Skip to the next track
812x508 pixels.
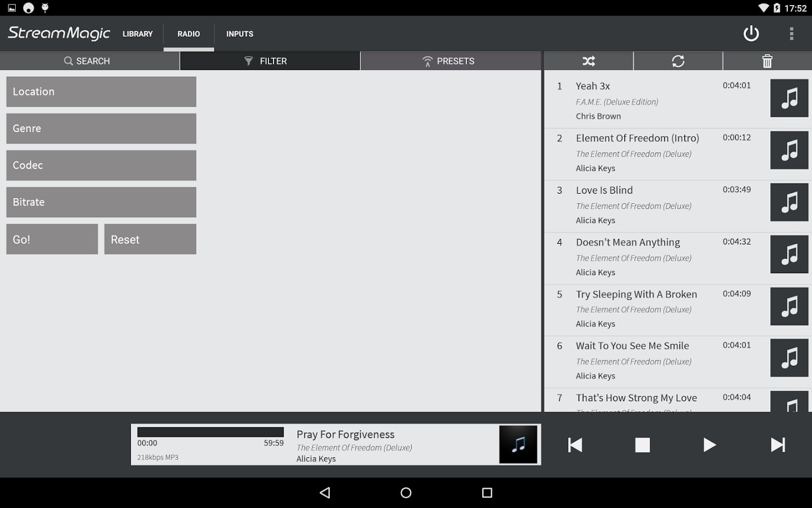(778, 445)
